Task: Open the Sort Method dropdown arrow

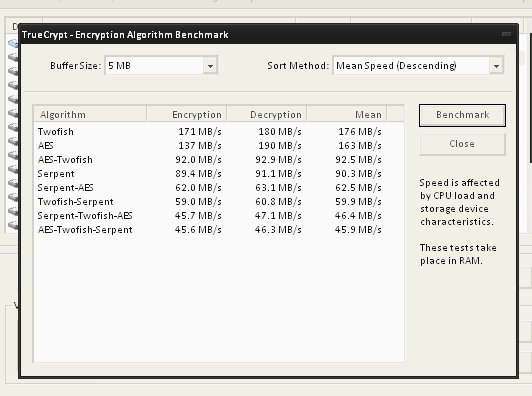Action: 496,66
